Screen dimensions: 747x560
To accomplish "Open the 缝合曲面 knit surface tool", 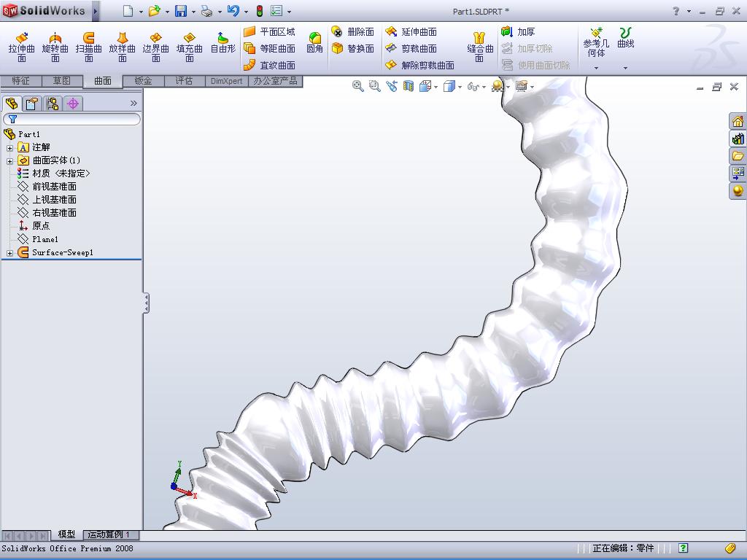I will click(480, 47).
